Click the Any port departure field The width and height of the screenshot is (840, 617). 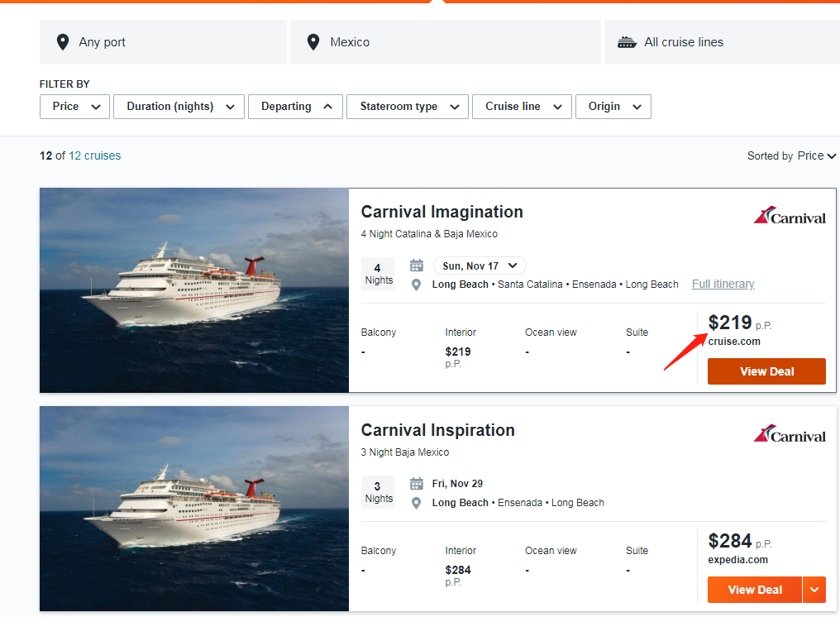163,42
